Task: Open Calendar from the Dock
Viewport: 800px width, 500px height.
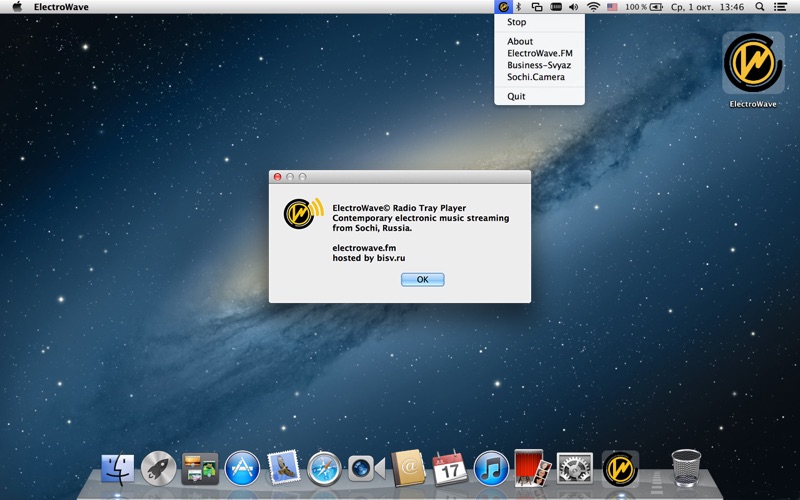Action: point(449,468)
